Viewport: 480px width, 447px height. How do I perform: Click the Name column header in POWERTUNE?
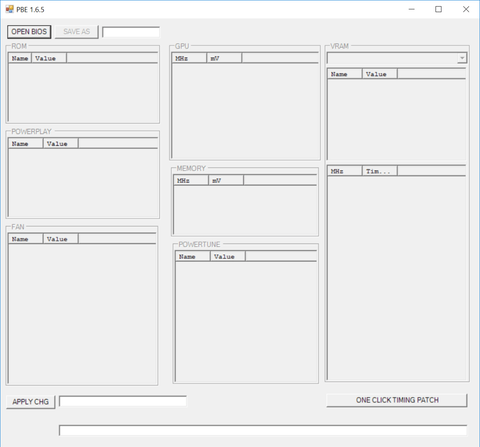point(193,256)
